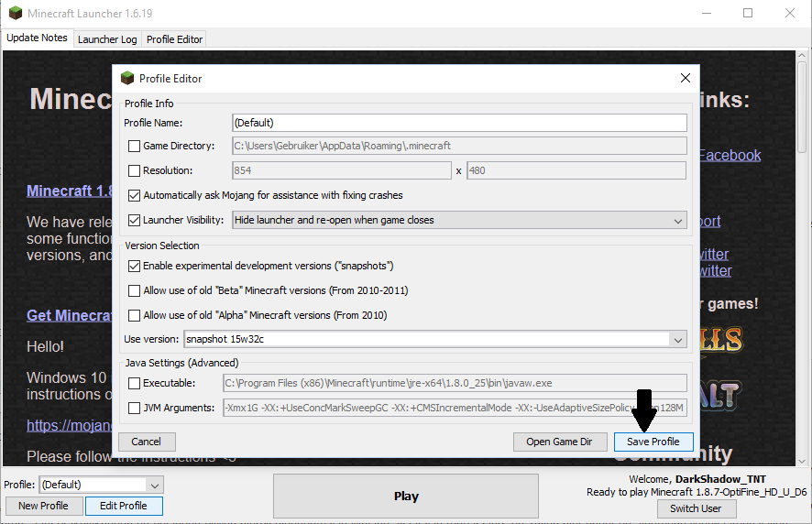
Task: Click Save Profile button
Action: click(x=653, y=442)
